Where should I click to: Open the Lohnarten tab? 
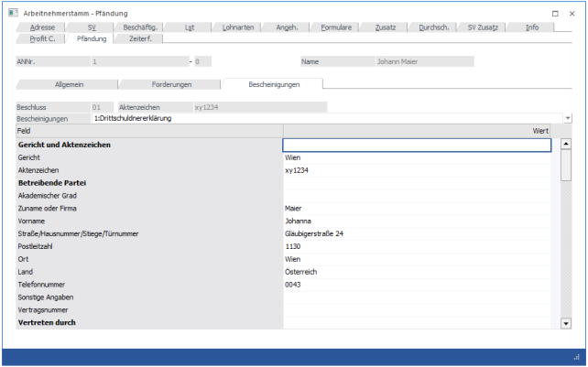point(238,27)
